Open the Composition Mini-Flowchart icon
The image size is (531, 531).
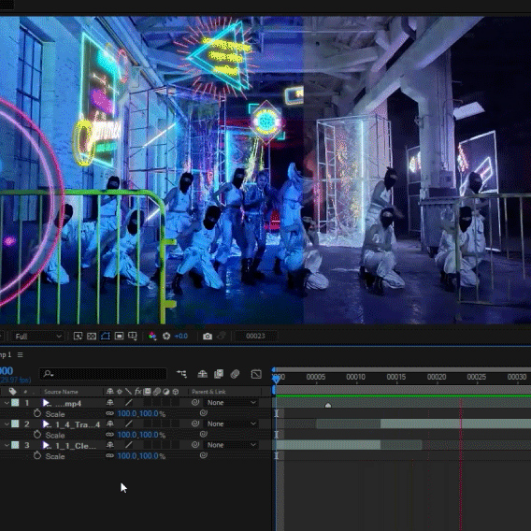pos(182,374)
